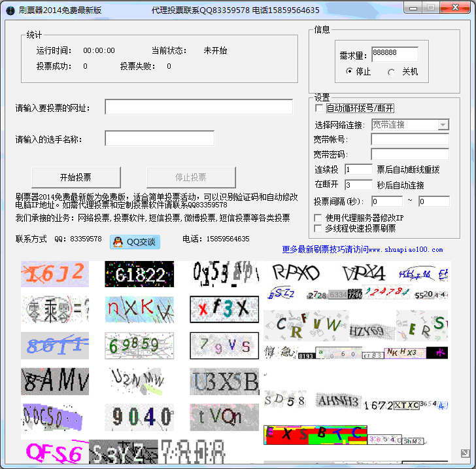Click the 在断开 seconds field
This screenshot has height=469, width=476.
point(358,184)
